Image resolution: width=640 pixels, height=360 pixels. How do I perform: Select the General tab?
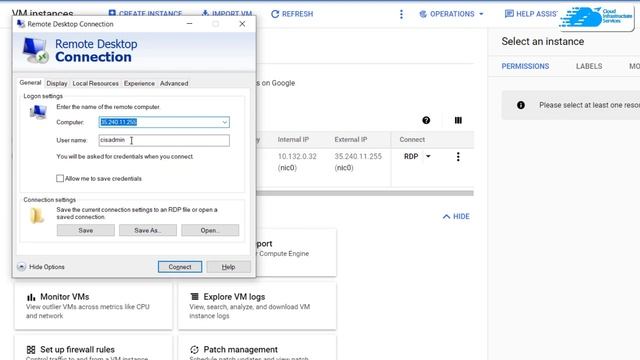pyautogui.click(x=30, y=82)
